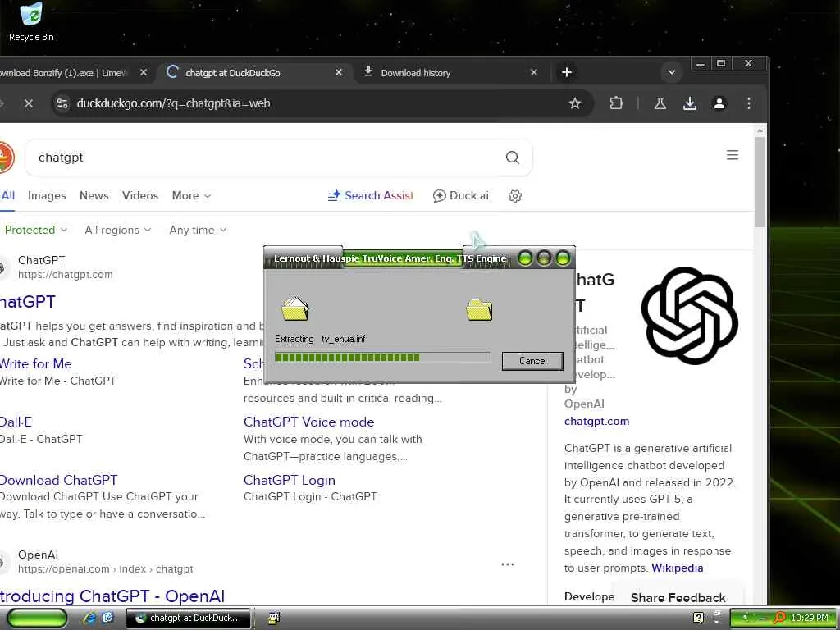Expand the All regions dropdown
840x630 pixels.
(x=118, y=231)
